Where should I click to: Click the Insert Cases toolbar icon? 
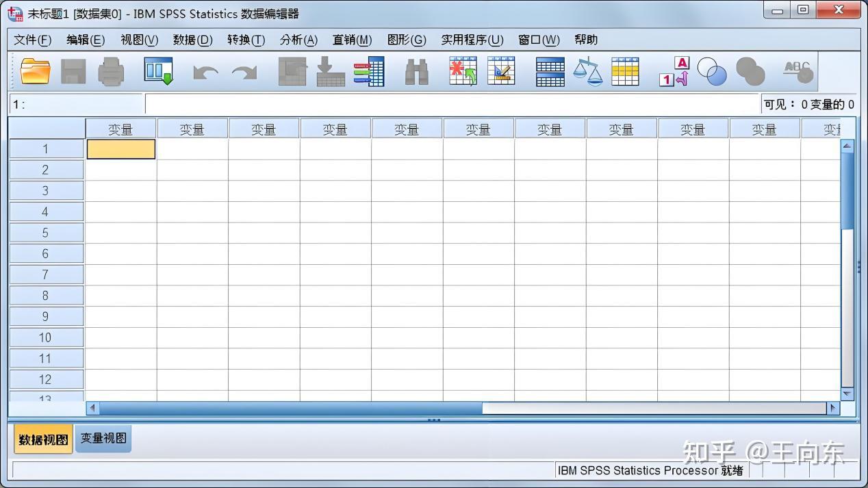463,70
